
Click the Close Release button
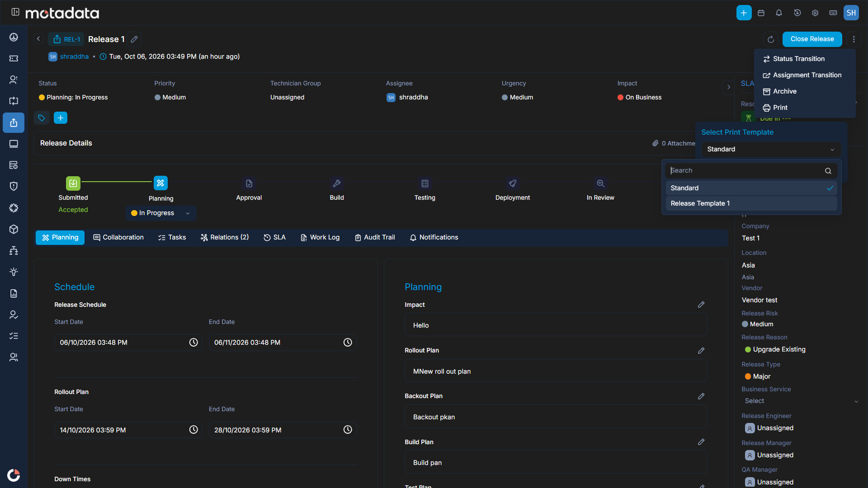[812, 39]
